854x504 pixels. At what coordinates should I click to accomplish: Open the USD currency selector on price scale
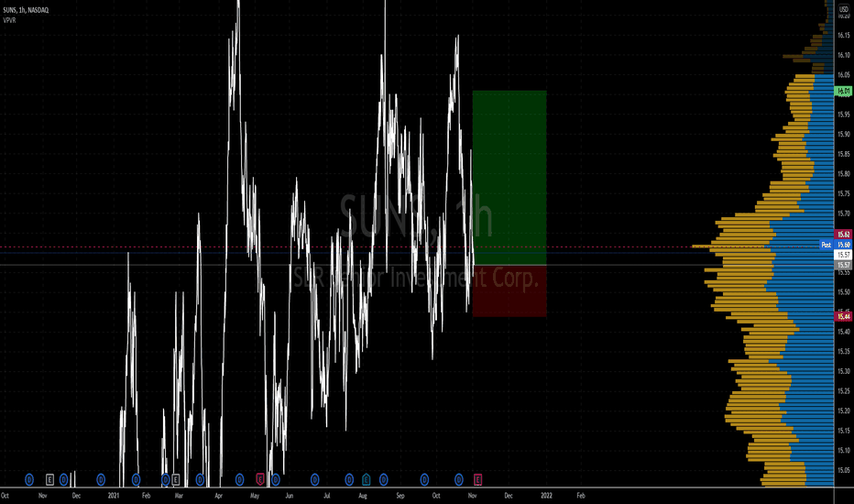(x=844, y=9)
